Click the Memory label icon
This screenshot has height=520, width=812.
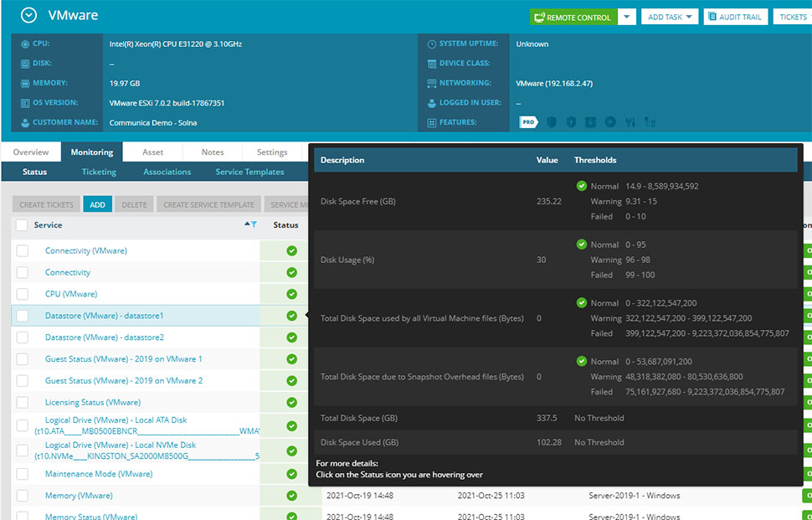tap(25, 84)
